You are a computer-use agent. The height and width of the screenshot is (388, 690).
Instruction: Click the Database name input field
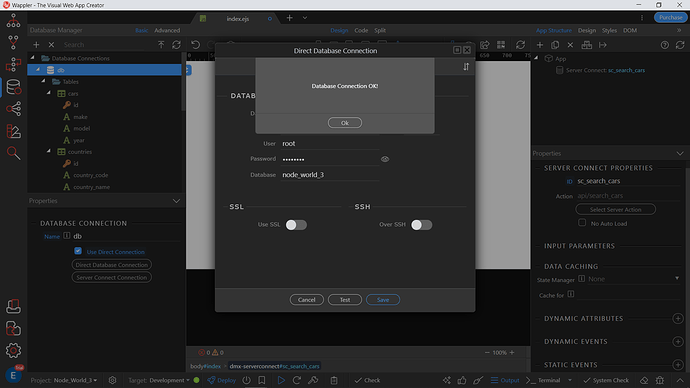[330, 175]
